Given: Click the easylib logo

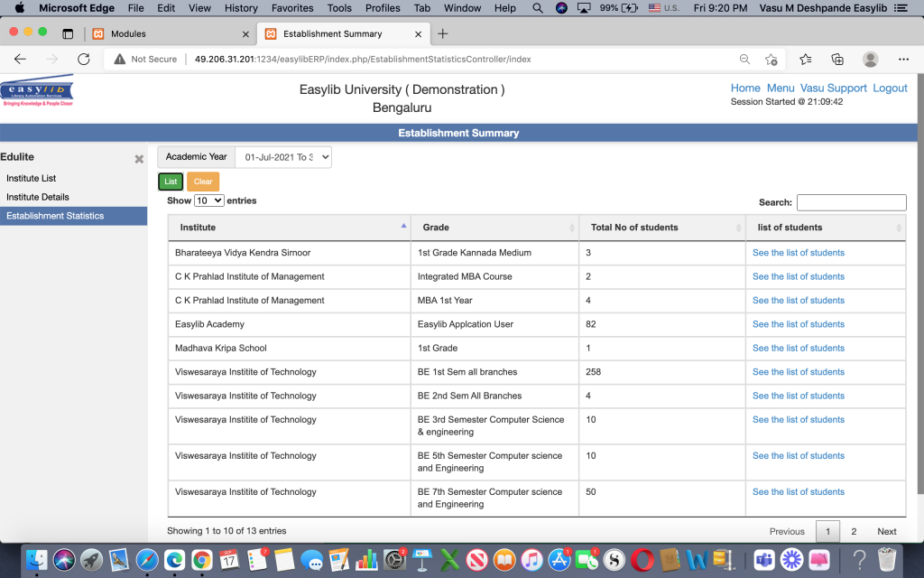Looking at the screenshot, I should 37,91.
